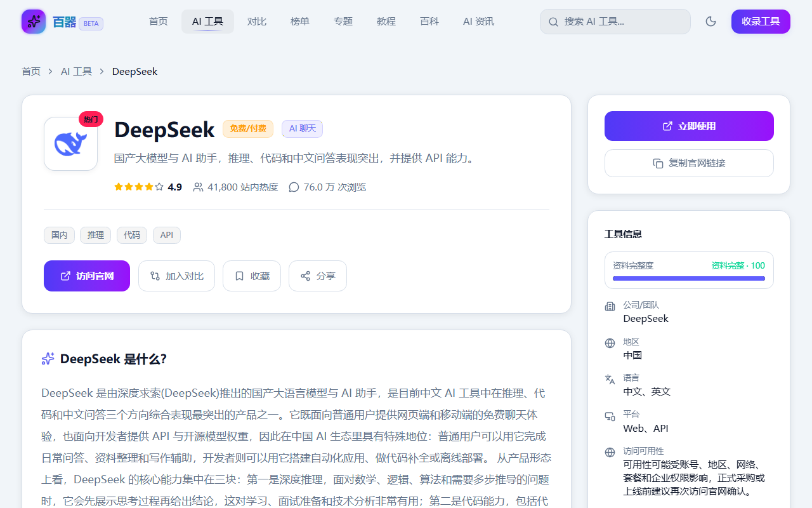Click the 公司/团队 building icon

coord(610,307)
